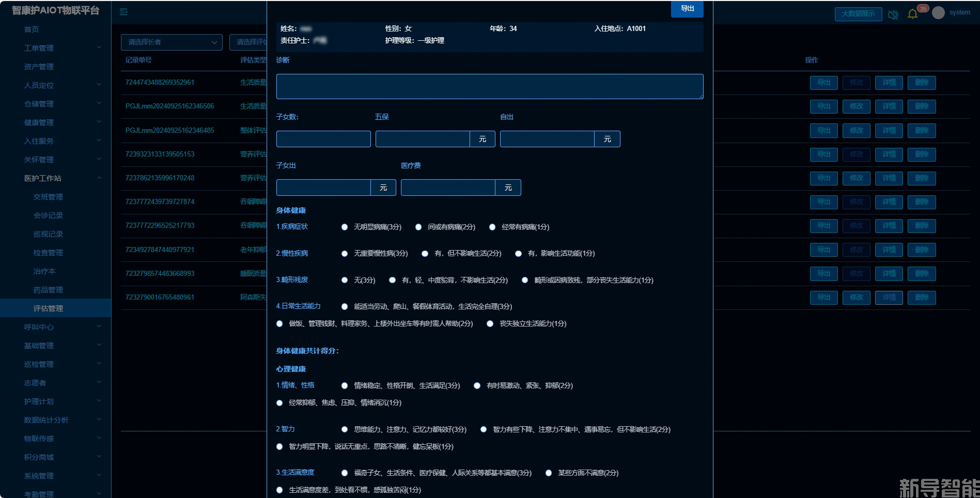Screen dimensions: 980x498
Task: Click the arrow icon next to 物联传感
Action: click(99, 438)
